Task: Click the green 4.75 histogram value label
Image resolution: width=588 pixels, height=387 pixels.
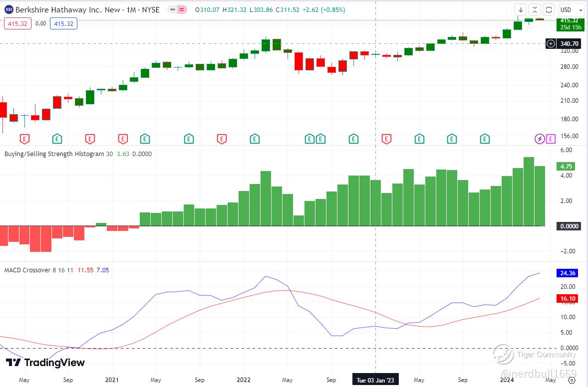Action: [x=566, y=167]
